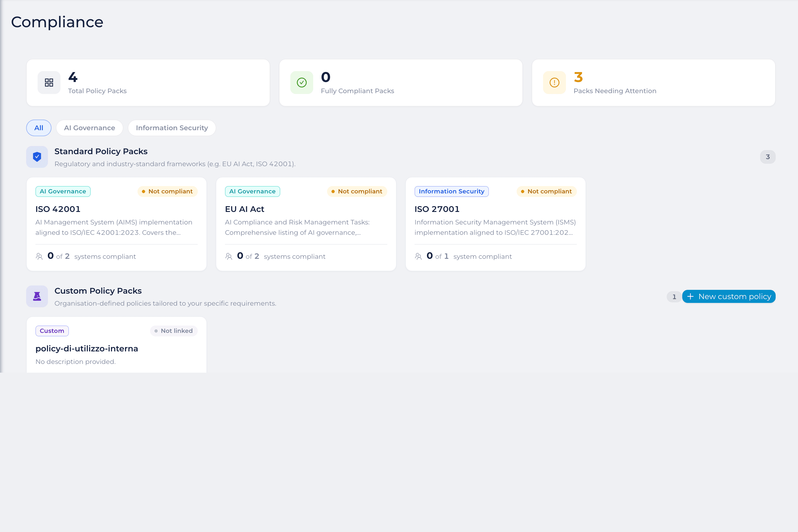This screenshot has height=532, width=798.
Task: Click AI Governance tag on ISO 42001 card
Action: (x=63, y=191)
